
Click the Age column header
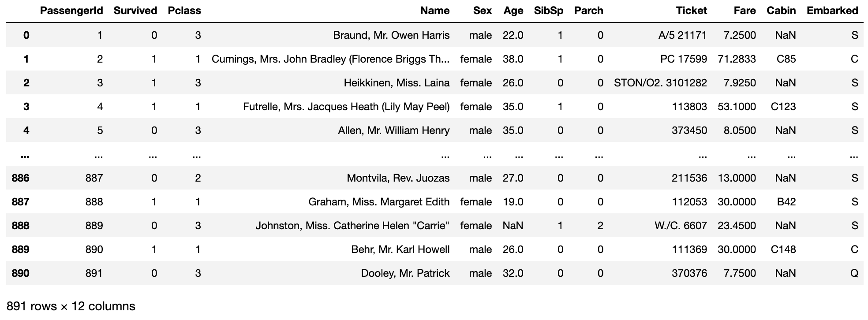tap(513, 11)
